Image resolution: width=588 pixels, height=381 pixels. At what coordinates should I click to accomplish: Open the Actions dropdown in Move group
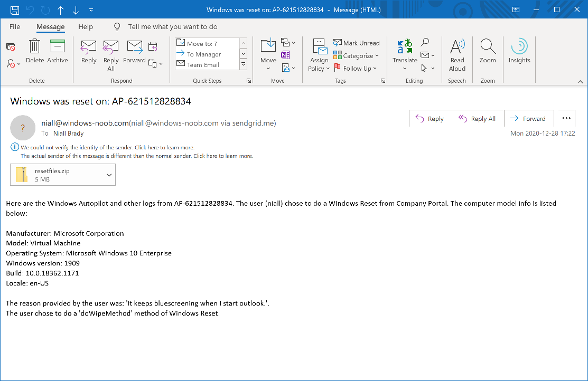288,68
